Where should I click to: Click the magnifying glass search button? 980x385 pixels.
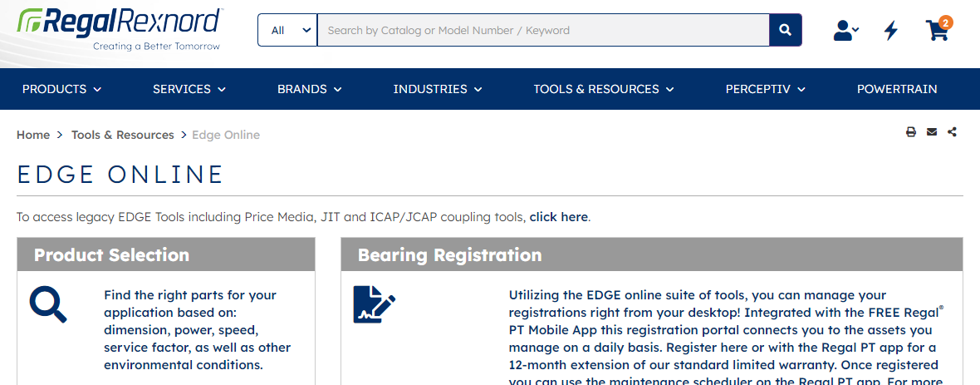(x=786, y=30)
